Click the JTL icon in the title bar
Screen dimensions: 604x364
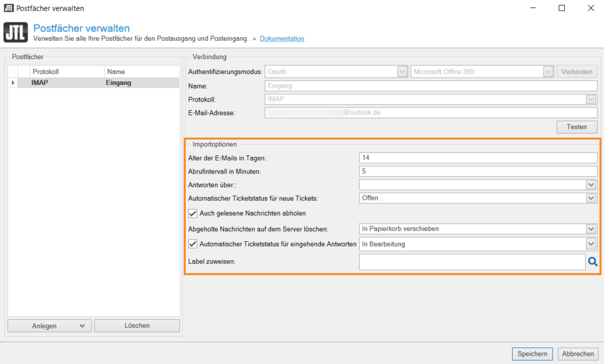click(x=7, y=8)
